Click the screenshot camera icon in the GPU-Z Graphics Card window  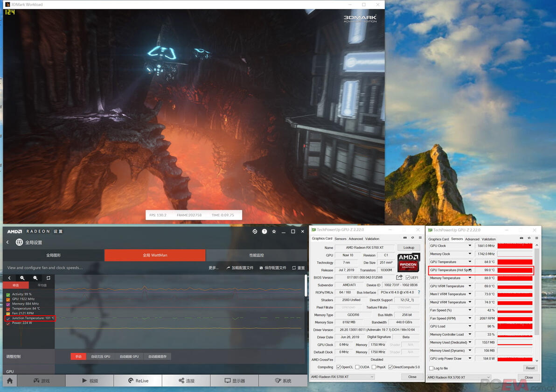(405, 238)
